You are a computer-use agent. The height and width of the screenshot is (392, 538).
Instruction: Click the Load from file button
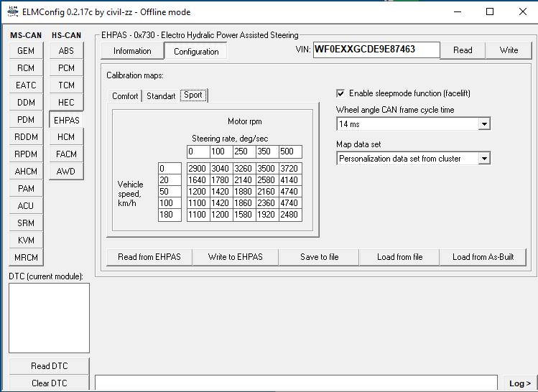point(400,257)
